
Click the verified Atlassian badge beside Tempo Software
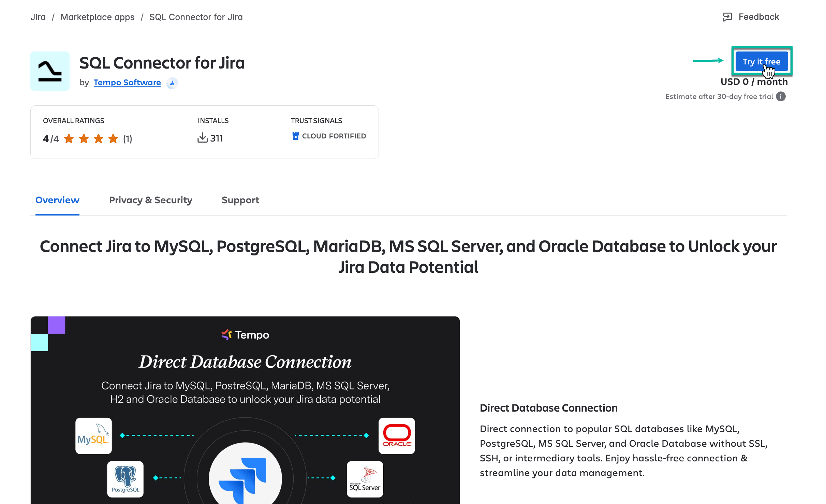[172, 83]
